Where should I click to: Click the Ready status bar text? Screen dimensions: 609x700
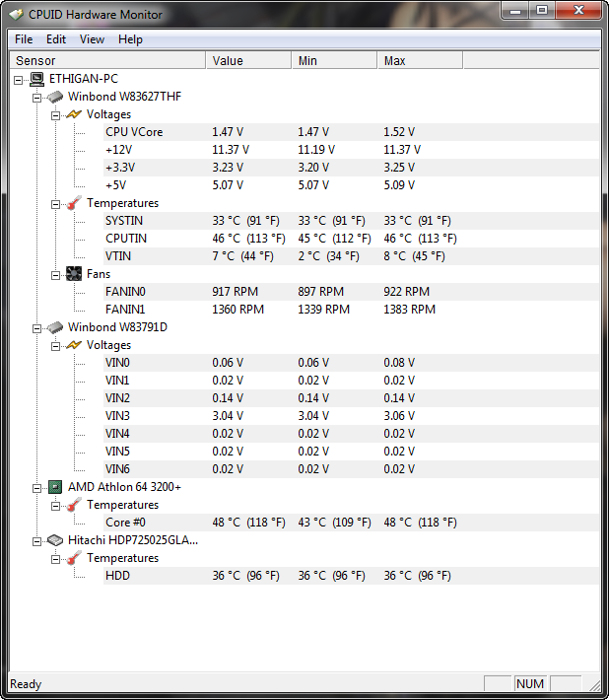(26, 684)
